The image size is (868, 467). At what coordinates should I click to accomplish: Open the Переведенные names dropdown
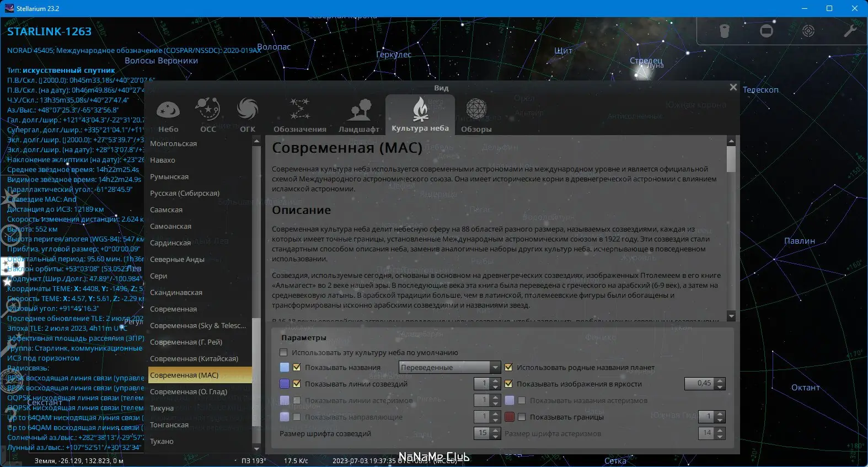449,367
